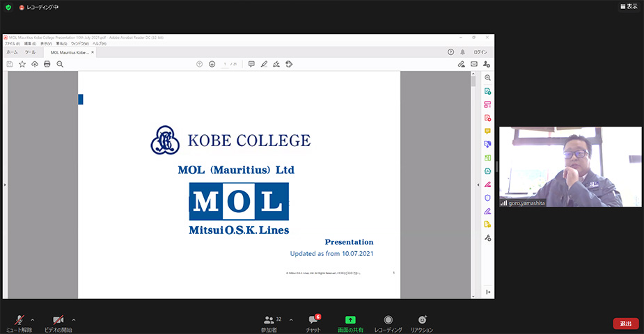Image resolution: width=644 pixels, height=334 pixels.
Task: Go to previous page with up arrow
Action: coord(200,64)
